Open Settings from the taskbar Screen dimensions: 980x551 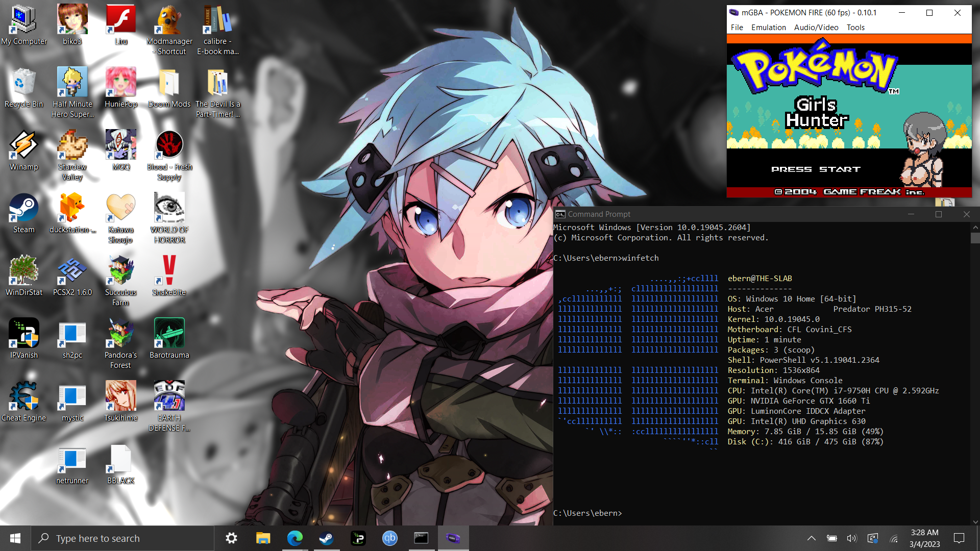(x=231, y=538)
